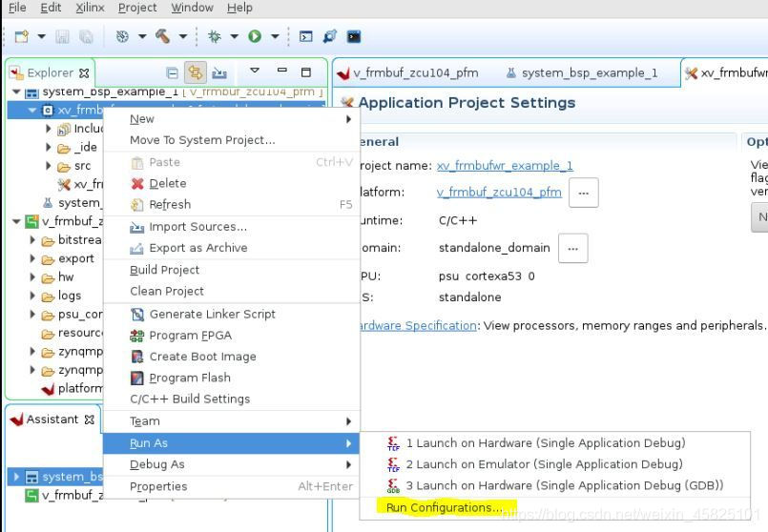Open the Project menu
The height and width of the screenshot is (532, 768).
pos(137,8)
